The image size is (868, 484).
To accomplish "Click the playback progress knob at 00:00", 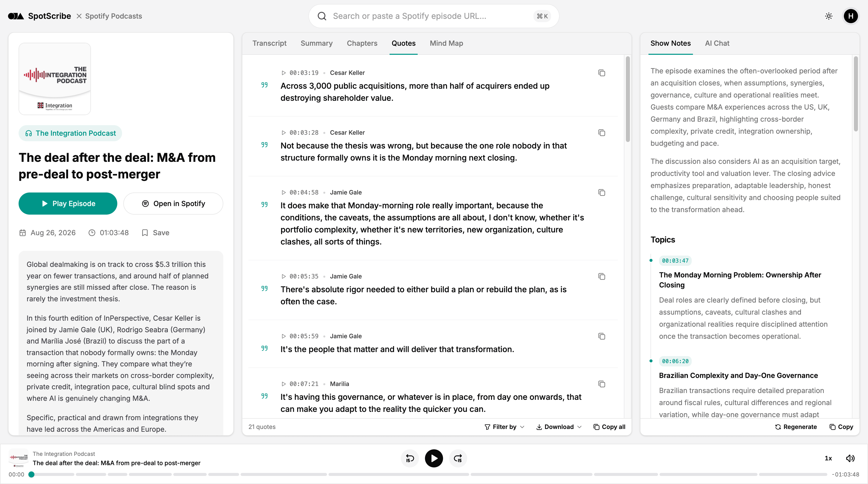I will pyautogui.click(x=31, y=474).
